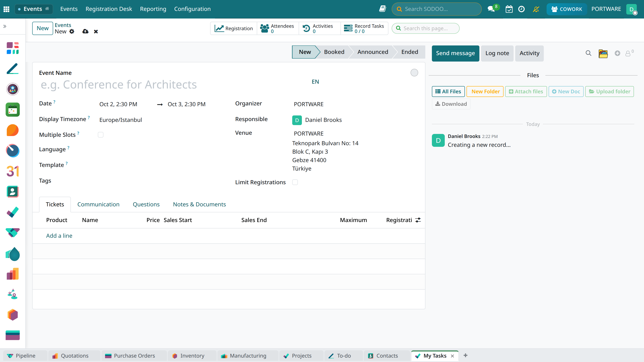Open the Venue PORTWARE field dropdown
The width and height of the screenshot is (644, 362).
tap(355, 134)
